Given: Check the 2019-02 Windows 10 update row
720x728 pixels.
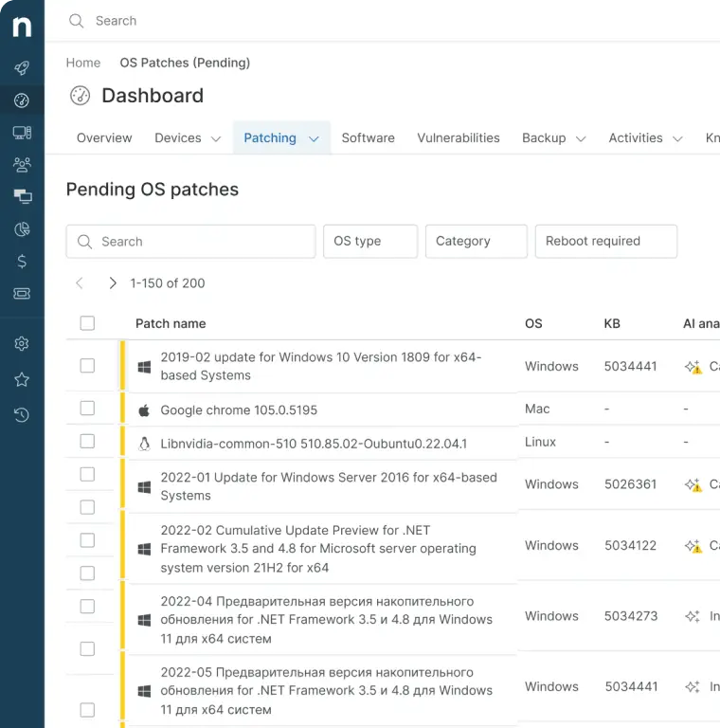Looking at the screenshot, I should pyautogui.click(x=87, y=365).
